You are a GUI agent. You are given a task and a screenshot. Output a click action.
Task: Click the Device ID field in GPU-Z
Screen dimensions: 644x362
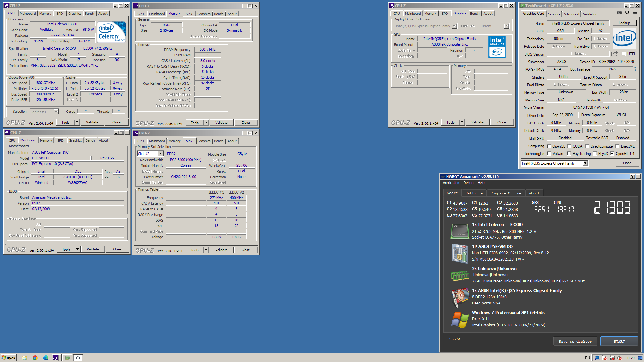pyautogui.click(x=616, y=62)
